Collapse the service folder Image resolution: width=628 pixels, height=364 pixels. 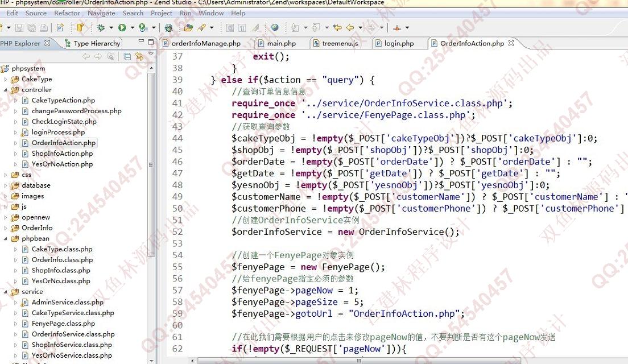click(6, 292)
